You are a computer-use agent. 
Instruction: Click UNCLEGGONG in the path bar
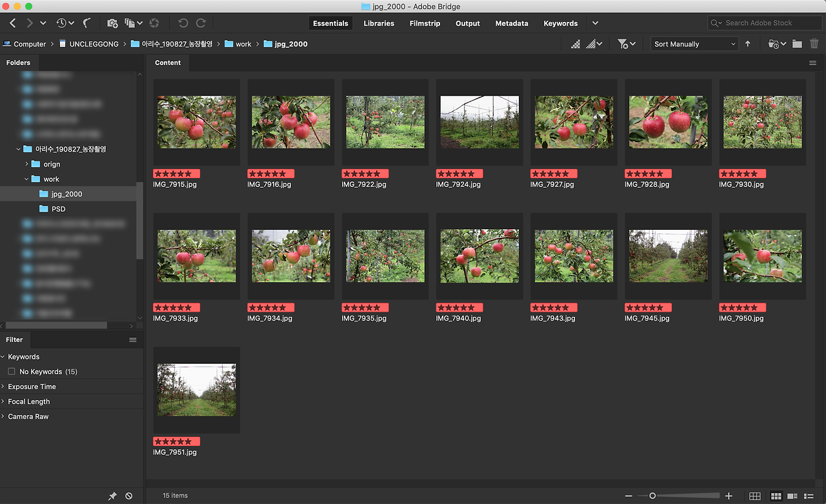coord(88,44)
